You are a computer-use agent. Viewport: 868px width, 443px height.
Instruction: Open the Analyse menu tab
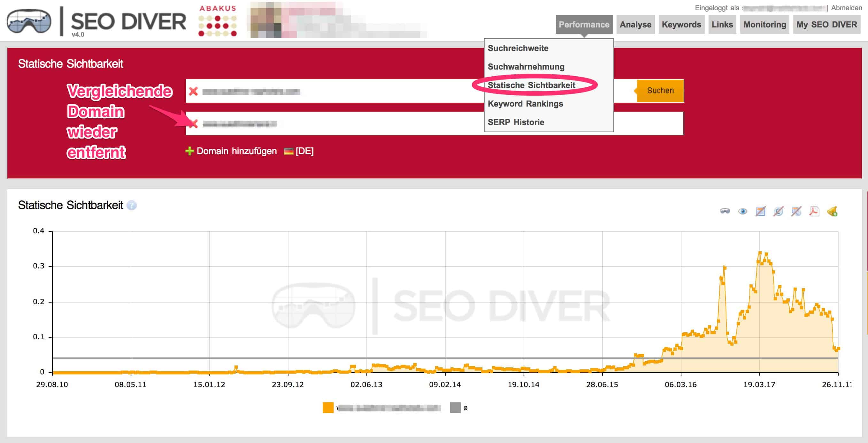(635, 25)
